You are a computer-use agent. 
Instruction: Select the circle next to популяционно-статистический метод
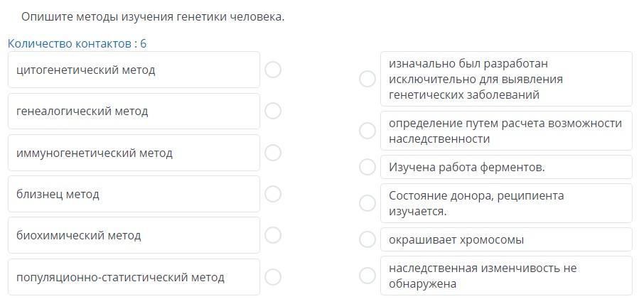click(x=273, y=277)
